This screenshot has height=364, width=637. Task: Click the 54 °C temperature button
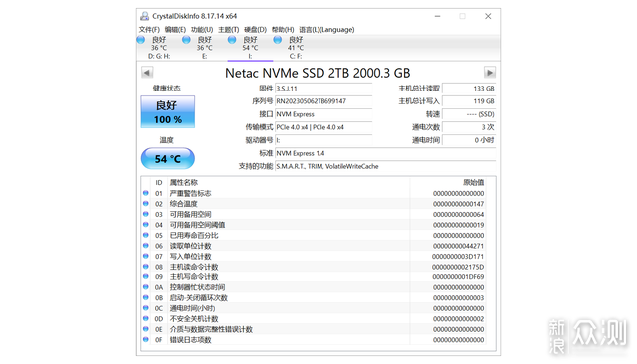click(x=168, y=159)
